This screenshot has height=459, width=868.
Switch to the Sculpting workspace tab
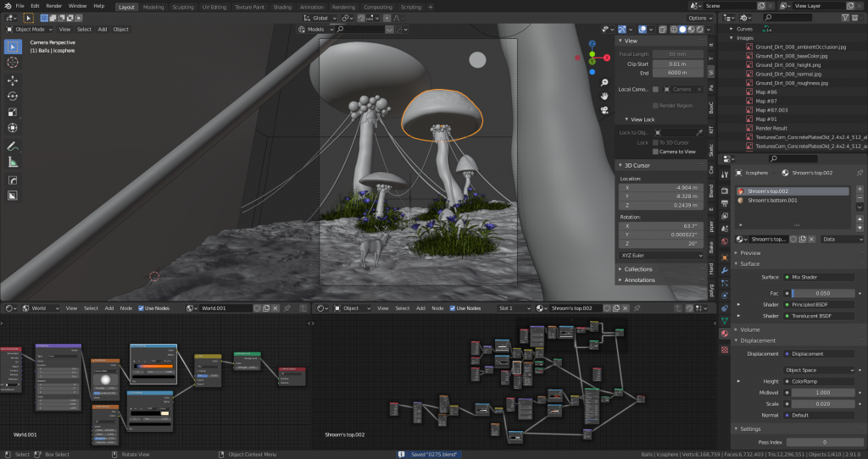tap(183, 7)
